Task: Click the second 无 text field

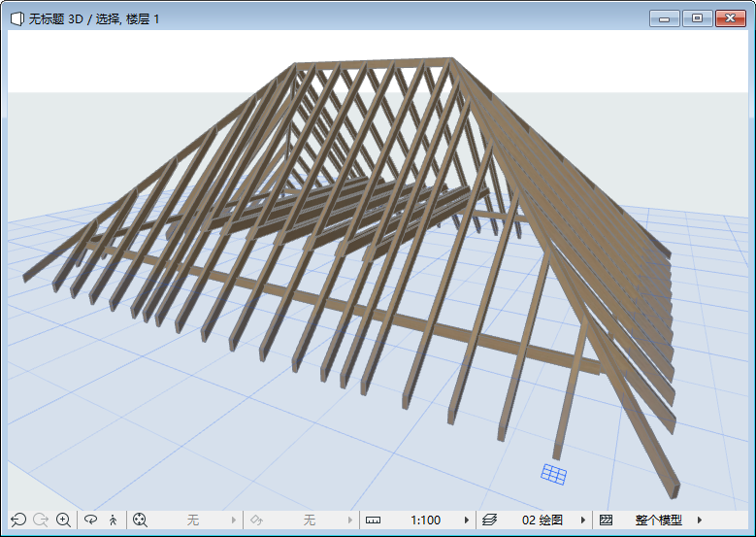Action: tap(309, 520)
